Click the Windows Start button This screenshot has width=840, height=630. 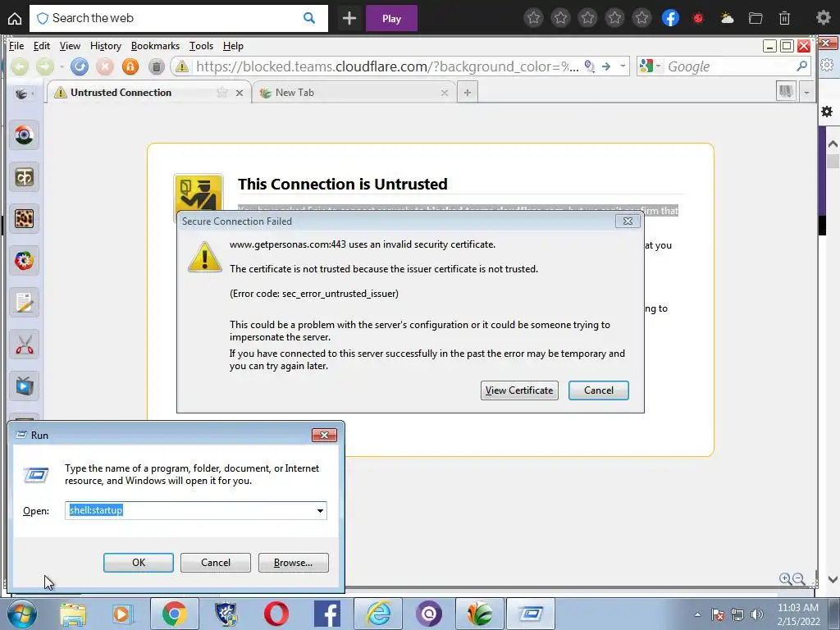coord(21,614)
